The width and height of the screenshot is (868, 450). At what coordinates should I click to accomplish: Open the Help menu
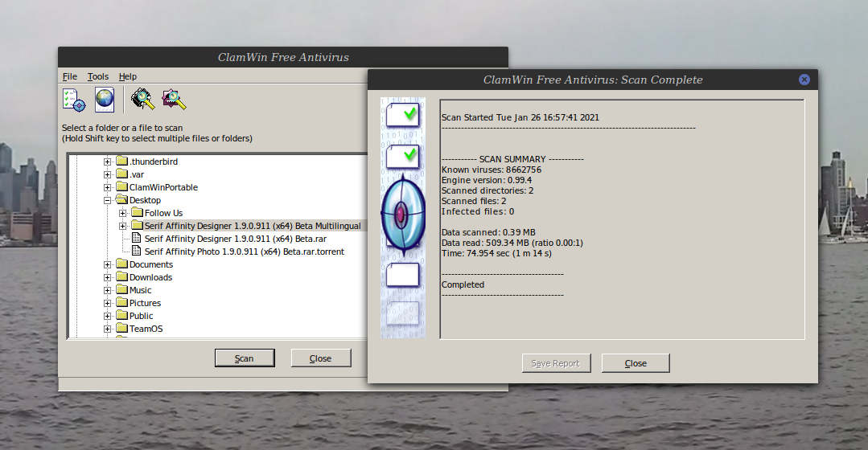pos(127,76)
